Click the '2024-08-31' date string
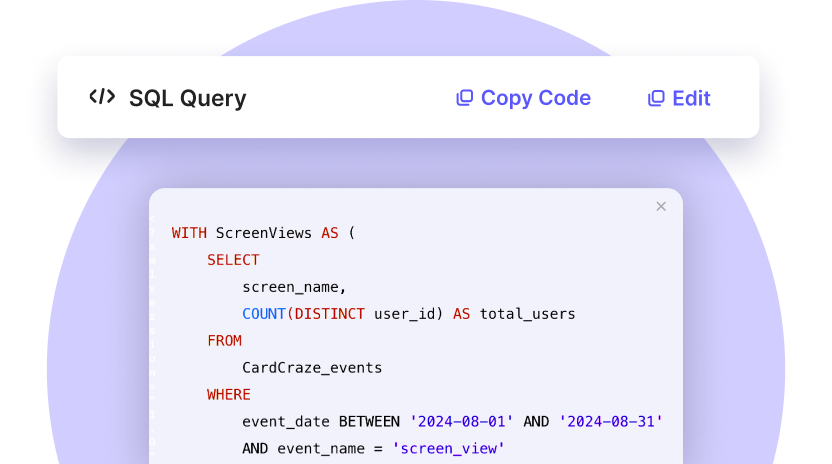 tap(611, 422)
